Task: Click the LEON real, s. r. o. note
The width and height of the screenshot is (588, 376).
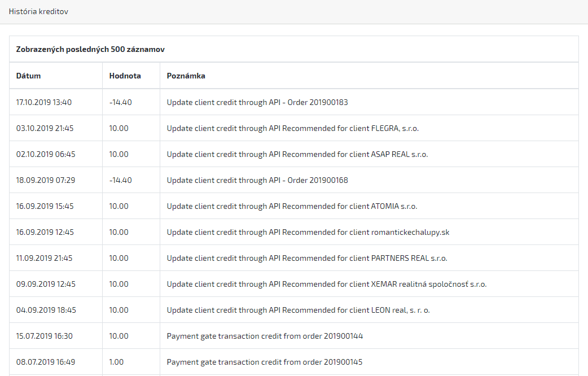Action: coord(299,310)
